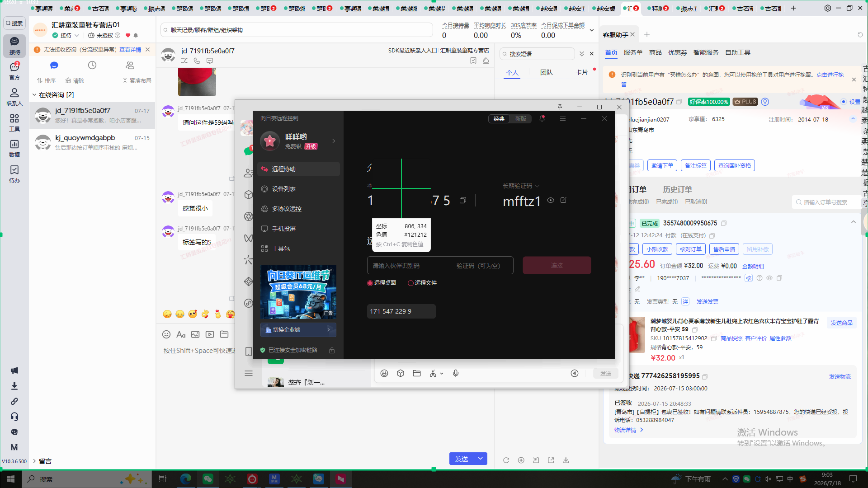Click the scissors screenshot icon in WeChat
The image size is (868, 488).
click(433, 373)
